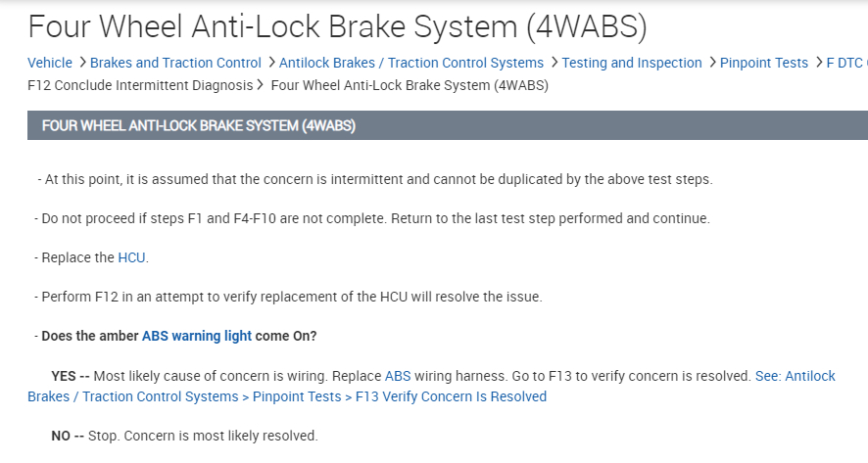The image size is (868, 463).
Task: Click the truncated F DTC breadcrumb link
Action: (846, 63)
